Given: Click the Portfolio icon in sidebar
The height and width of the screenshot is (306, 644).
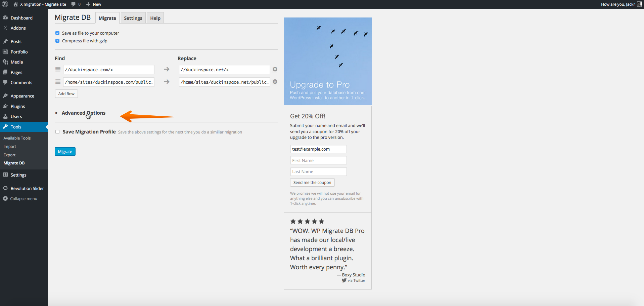Looking at the screenshot, I should click(5, 51).
